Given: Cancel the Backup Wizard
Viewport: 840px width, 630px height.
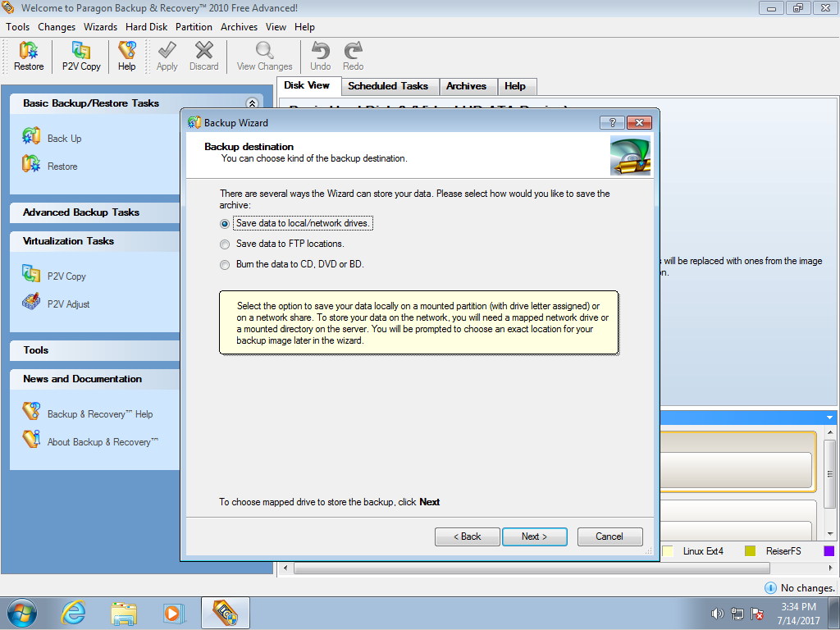Looking at the screenshot, I should point(609,536).
